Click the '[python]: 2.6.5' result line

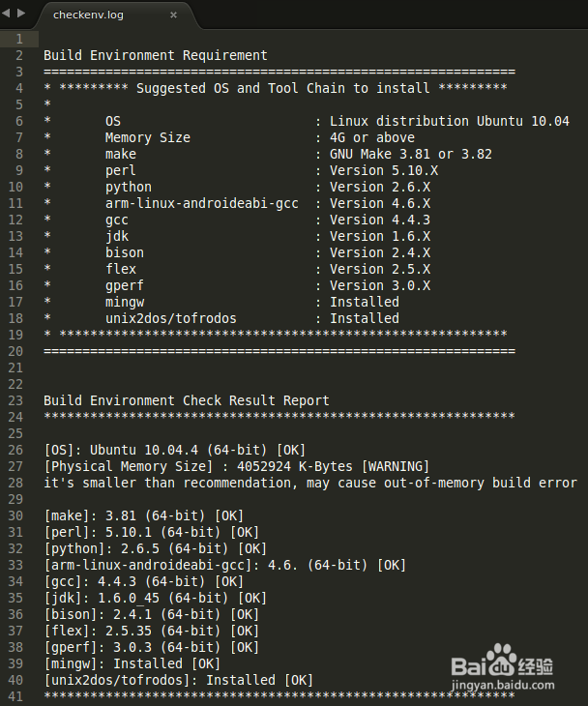(x=155, y=548)
